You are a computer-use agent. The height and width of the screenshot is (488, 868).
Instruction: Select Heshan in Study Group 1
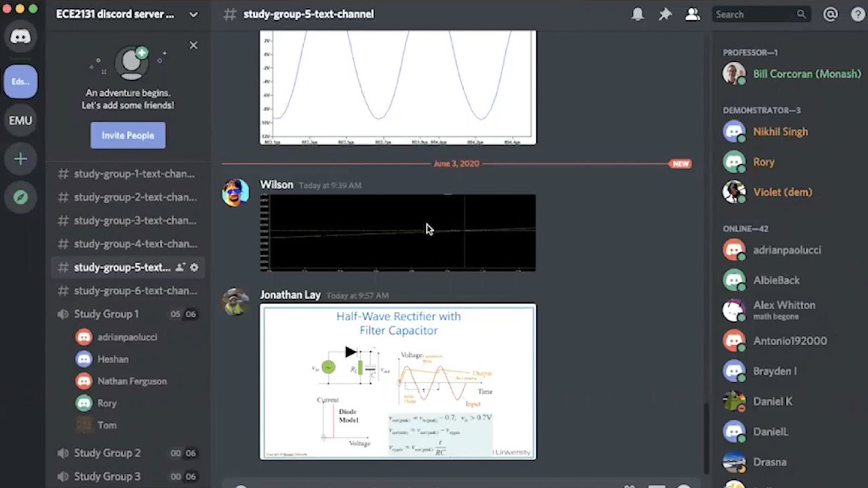pos(113,359)
